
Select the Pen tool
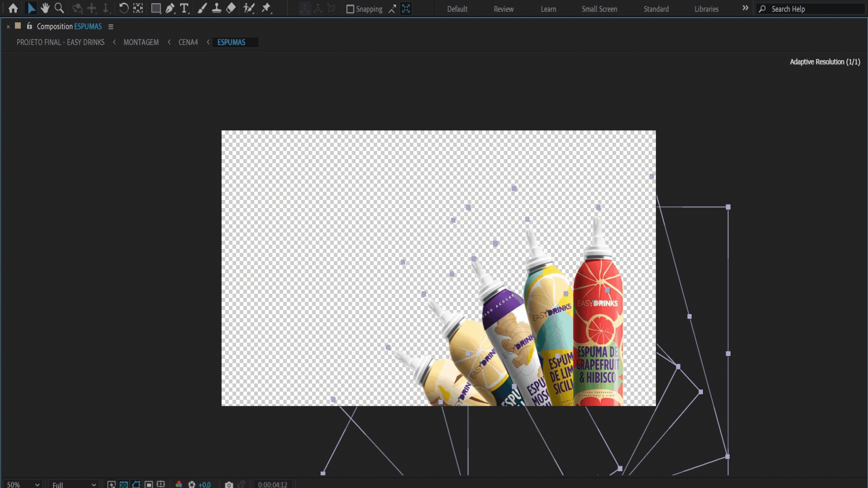[170, 8]
